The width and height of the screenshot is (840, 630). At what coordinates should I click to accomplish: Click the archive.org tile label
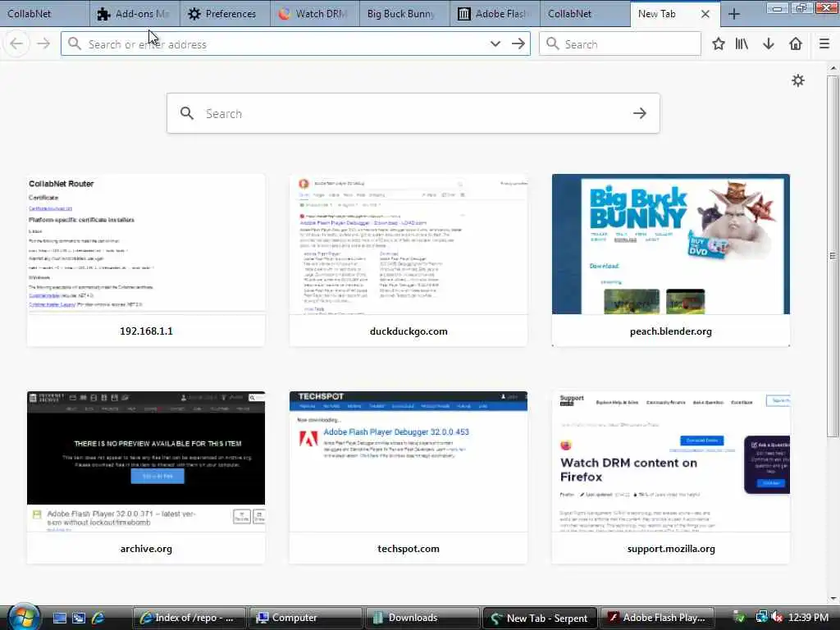[x=146, y=549]
